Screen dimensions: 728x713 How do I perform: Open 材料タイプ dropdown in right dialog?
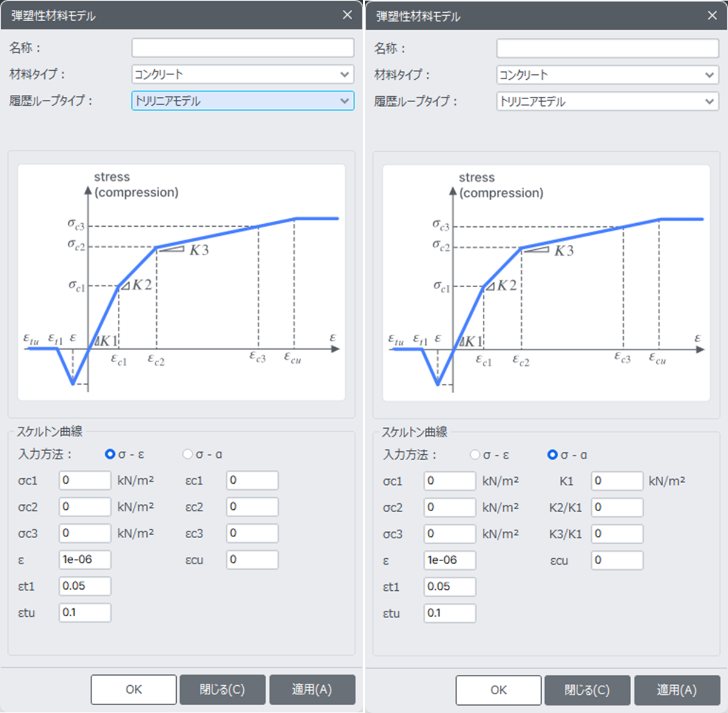pos(608,75)
